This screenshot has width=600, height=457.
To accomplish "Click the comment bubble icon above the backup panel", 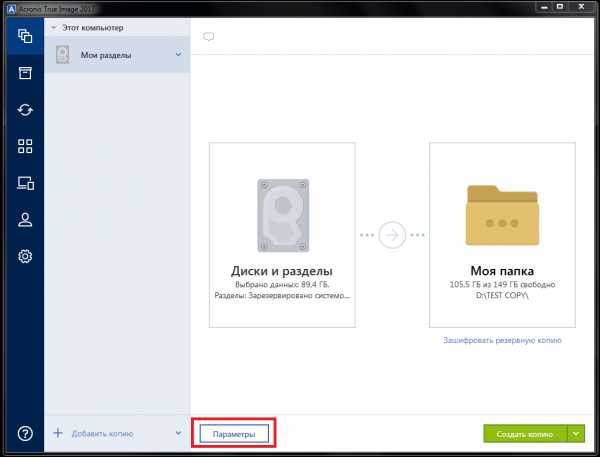I will coord(209,37).
